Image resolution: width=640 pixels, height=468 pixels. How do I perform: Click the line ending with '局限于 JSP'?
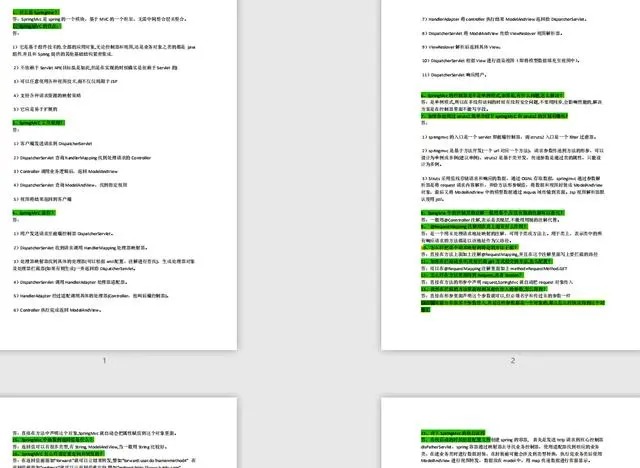[65, 82]
